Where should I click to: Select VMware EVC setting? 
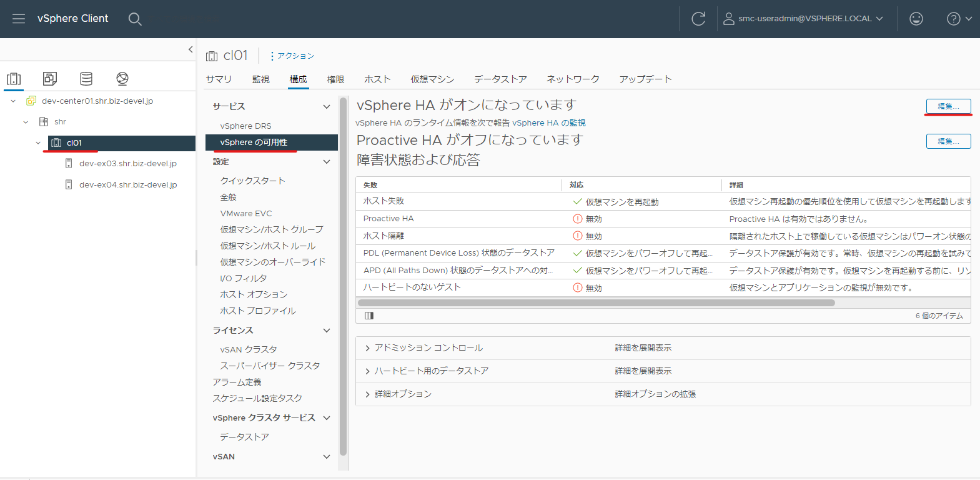pyautogui.click(x=246, y=214)
